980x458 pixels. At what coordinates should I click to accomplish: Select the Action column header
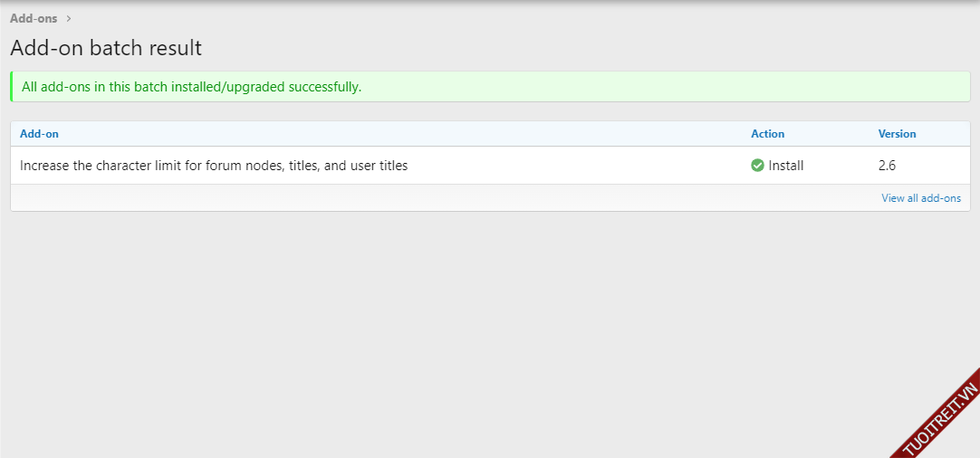tap(767, 134)
